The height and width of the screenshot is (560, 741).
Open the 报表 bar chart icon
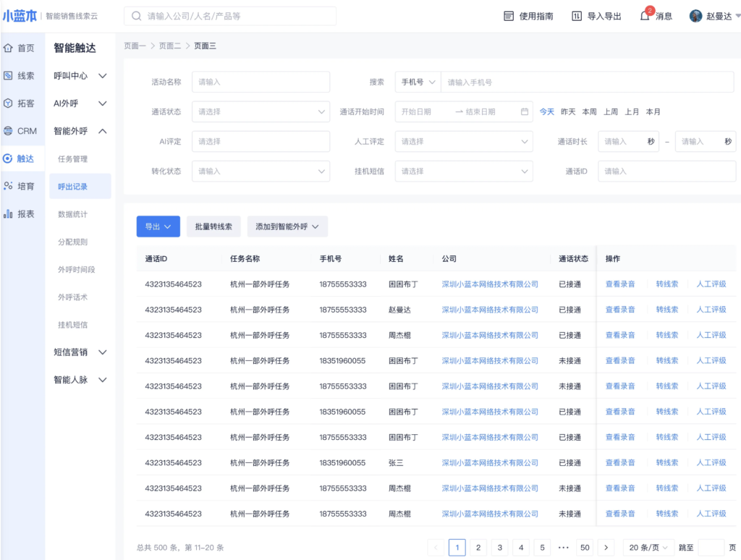click(9, 213)
